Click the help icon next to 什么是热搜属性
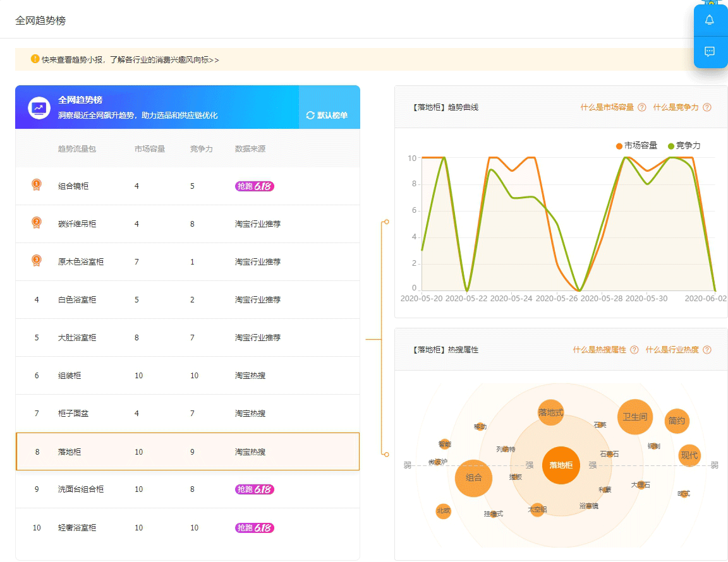The width and height of the screenshot is (728, 562). coord(634,350)
